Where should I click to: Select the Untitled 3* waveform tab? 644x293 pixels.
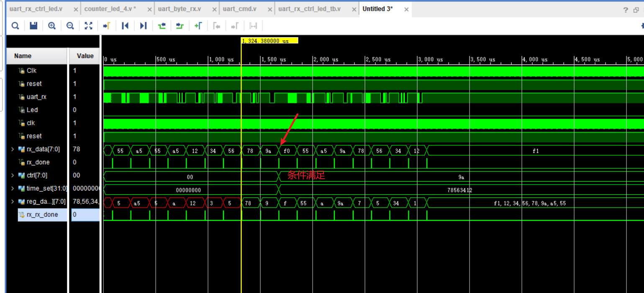377,9
